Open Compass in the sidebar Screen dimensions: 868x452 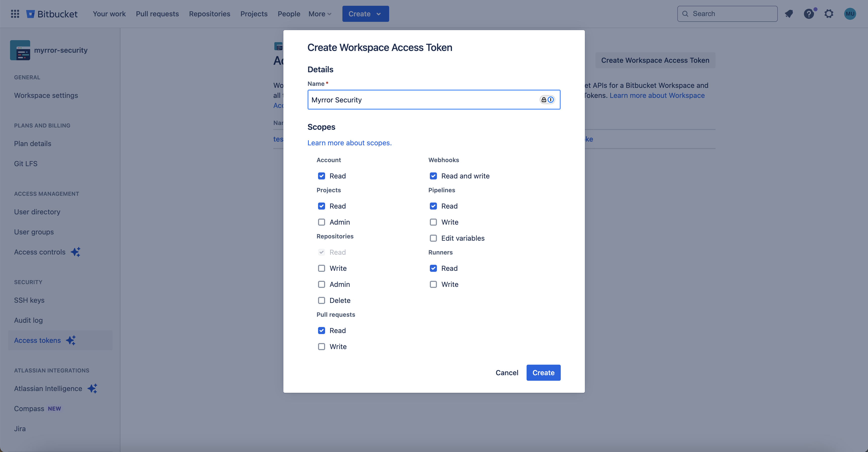coord(29,409)
